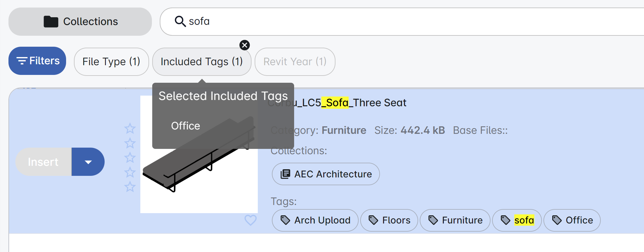Remove the Included Tags filter with X
This screenshot has width=644, height=252.
245,45
